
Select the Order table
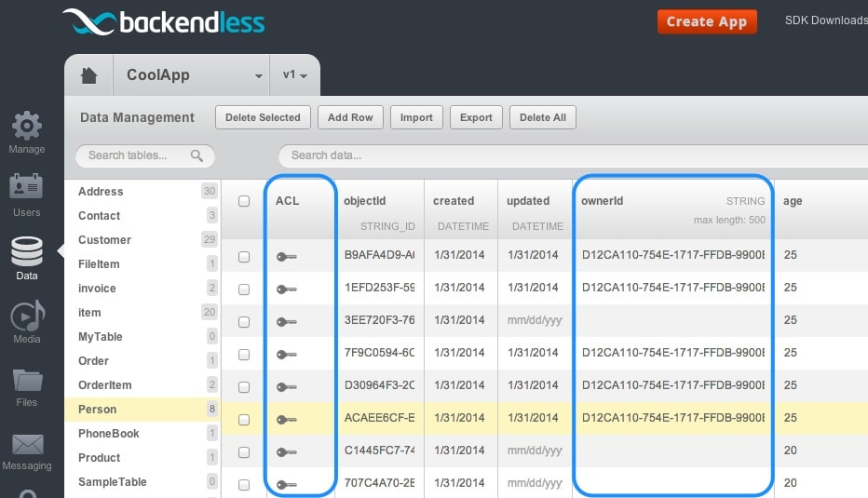click(142, 361)
